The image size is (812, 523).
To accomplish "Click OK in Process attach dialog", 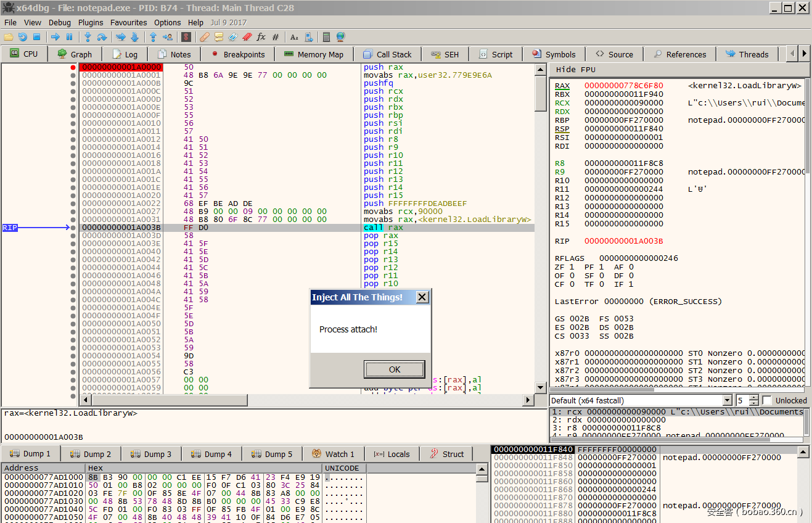I will pos(395,369).
